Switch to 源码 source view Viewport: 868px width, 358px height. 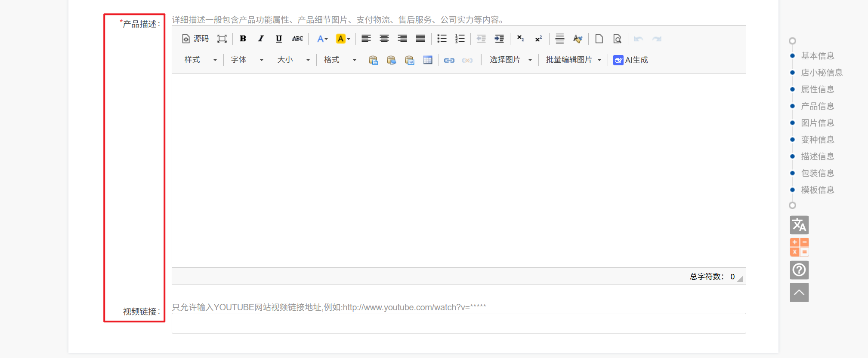tap(195, 39)
